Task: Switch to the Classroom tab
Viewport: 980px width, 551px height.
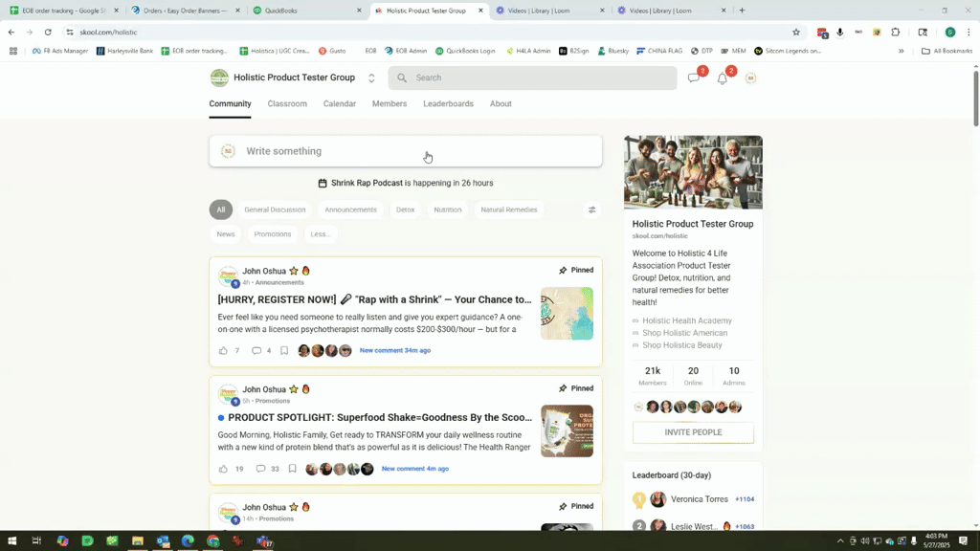Action: pyautogui.click(x=287, y=103)
